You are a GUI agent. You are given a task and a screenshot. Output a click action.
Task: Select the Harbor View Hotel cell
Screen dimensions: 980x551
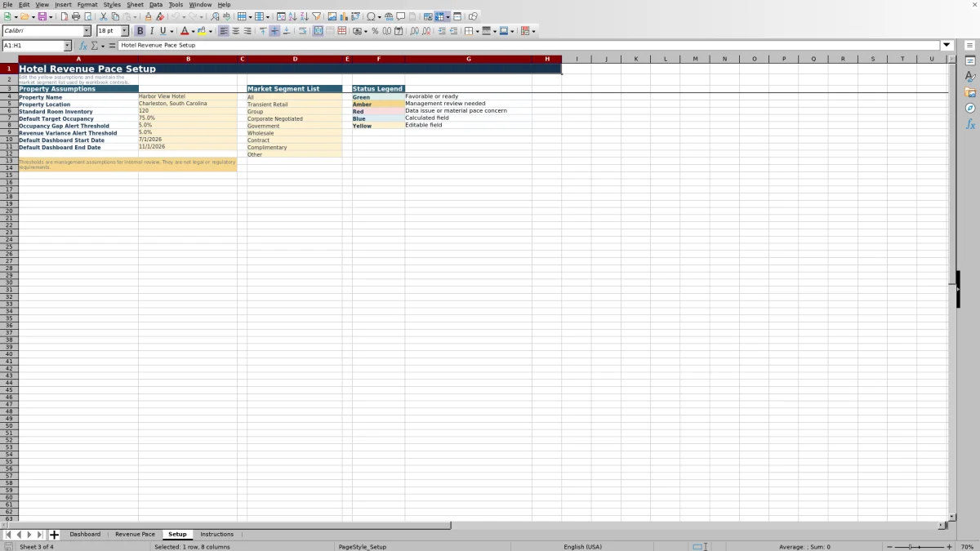point(188,96)
